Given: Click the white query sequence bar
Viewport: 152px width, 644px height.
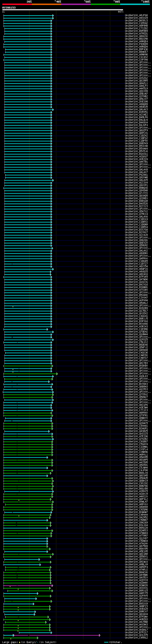Looking at the screenshot, I should pyautogui.click(x=63, y=10).
